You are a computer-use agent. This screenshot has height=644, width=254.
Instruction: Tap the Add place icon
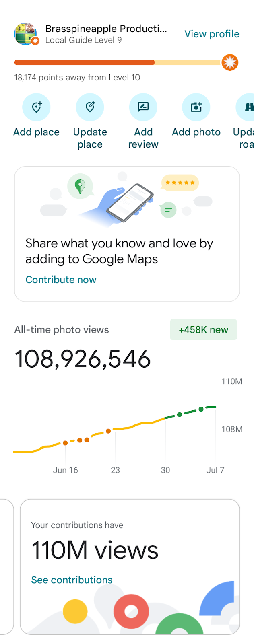(36, 107)
